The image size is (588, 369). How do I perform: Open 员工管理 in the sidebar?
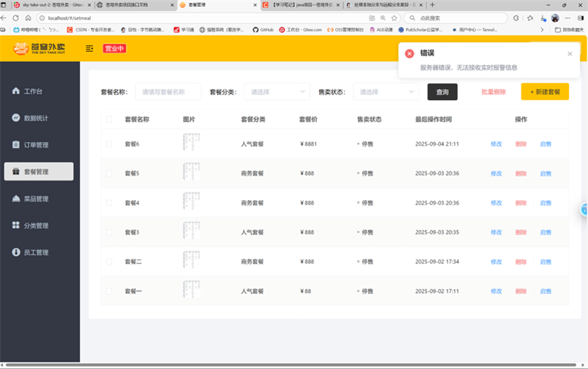pyautogui.click(x=30, y=252)
